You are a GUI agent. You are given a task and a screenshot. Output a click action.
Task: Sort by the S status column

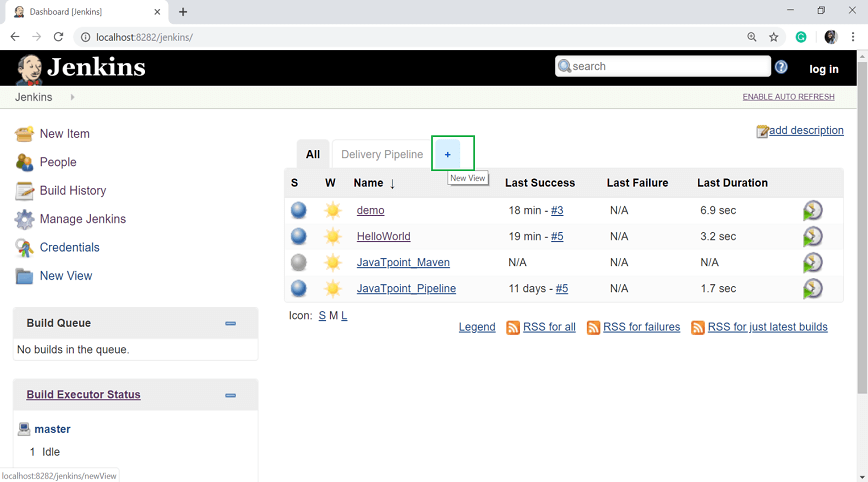[294, 183]
